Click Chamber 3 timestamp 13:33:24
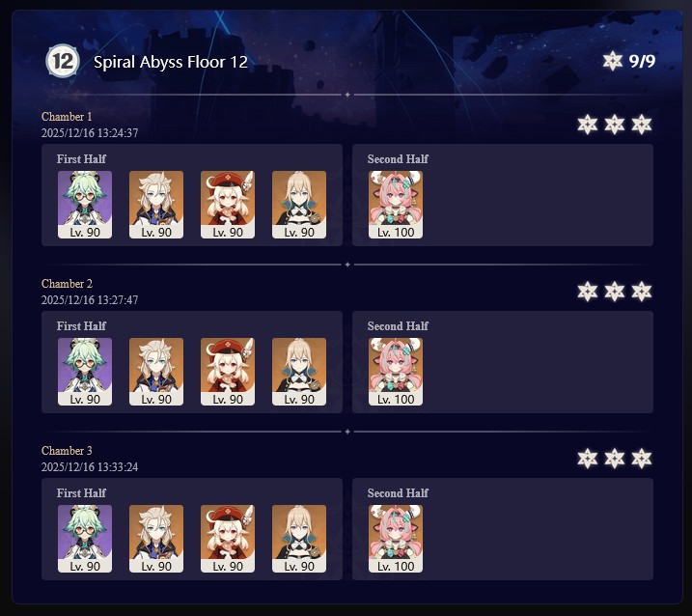692x616 pixels. coord(118,466)
